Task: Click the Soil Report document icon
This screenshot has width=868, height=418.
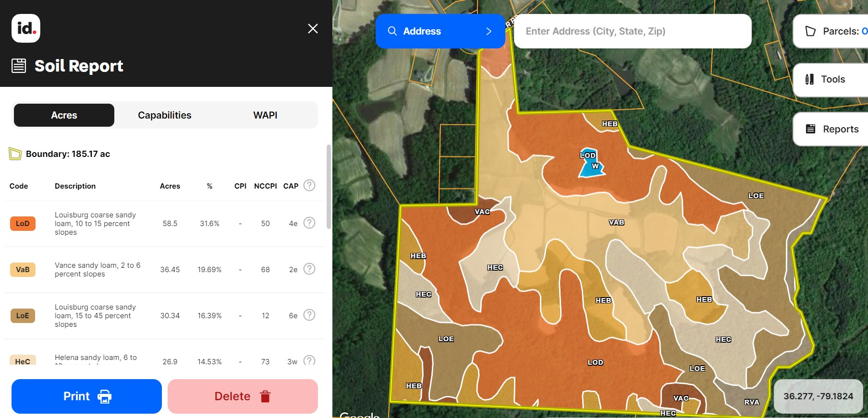Action: [19, 66]
